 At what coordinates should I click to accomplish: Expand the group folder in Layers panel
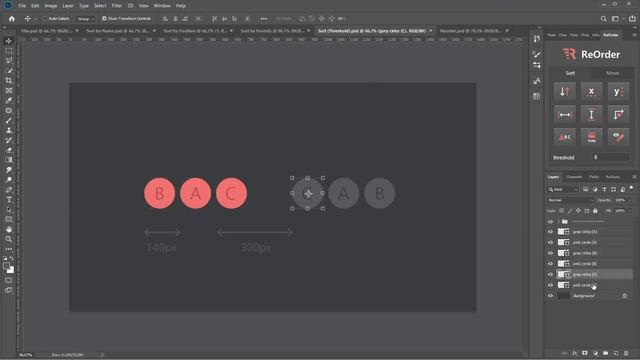558,222
